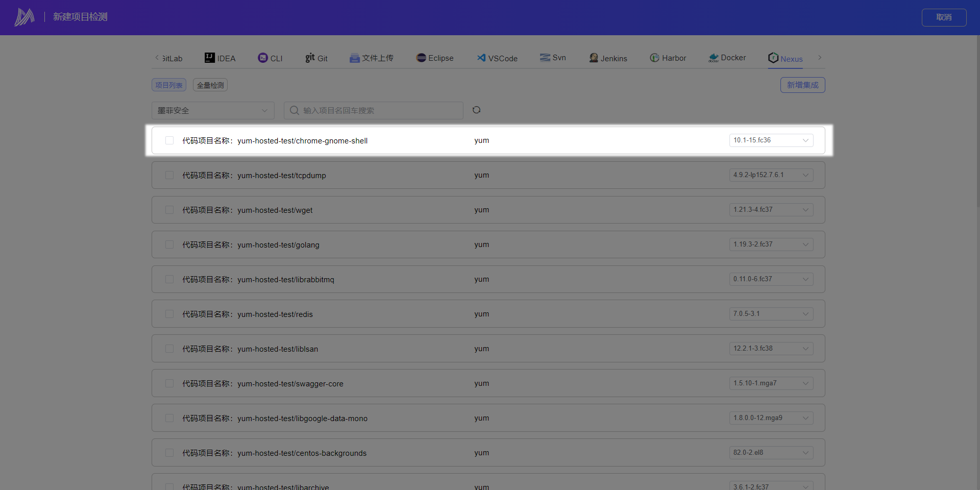Click the IDEA integration icon

(210, 58)
